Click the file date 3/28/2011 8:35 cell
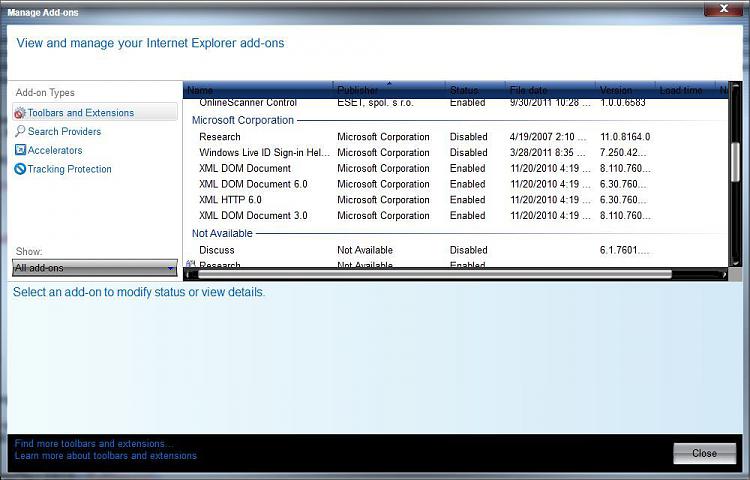Screen dimensions: 750x480 [548, 153]
